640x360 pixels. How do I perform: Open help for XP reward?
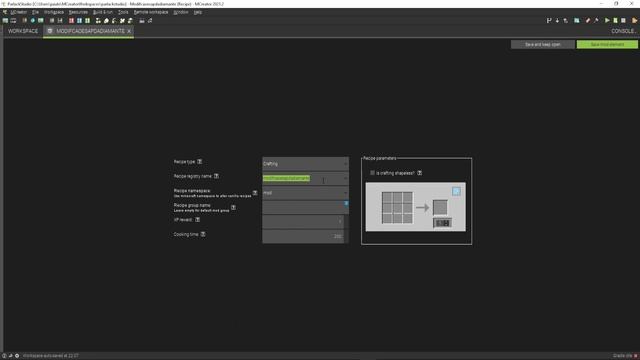198,220
